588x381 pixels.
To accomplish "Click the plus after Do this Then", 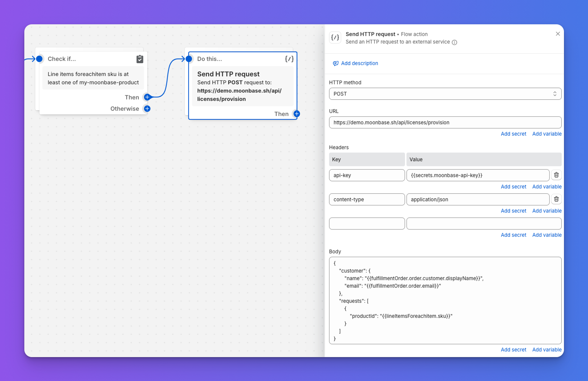I will (x=297, y=114).
